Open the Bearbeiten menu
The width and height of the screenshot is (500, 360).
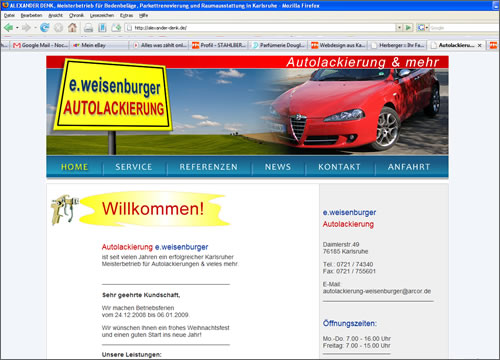pos(31,15)
